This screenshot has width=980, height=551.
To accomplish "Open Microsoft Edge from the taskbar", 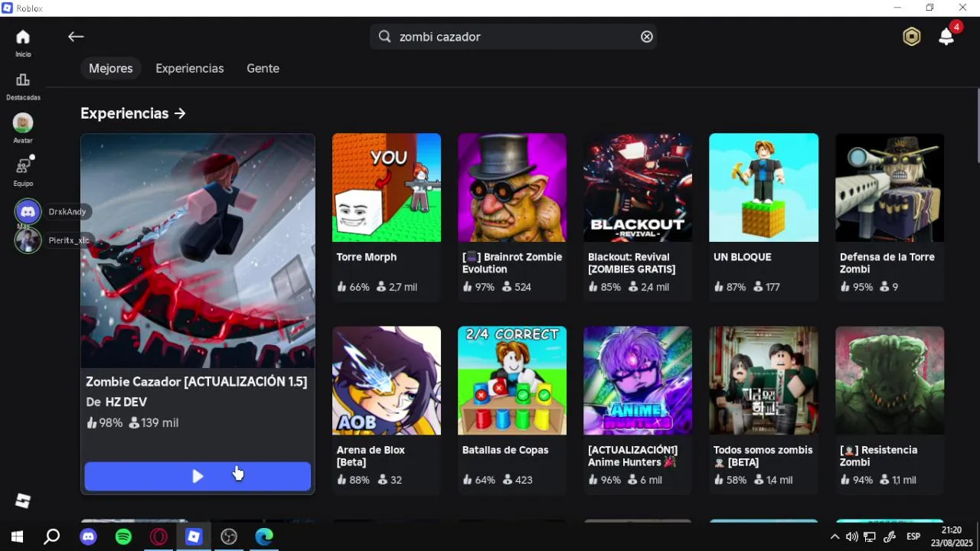I will point(264,537).
